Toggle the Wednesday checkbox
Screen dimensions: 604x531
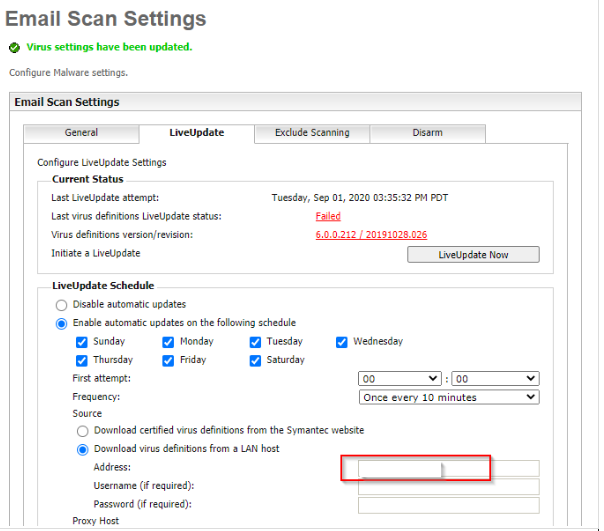(342, 342)
